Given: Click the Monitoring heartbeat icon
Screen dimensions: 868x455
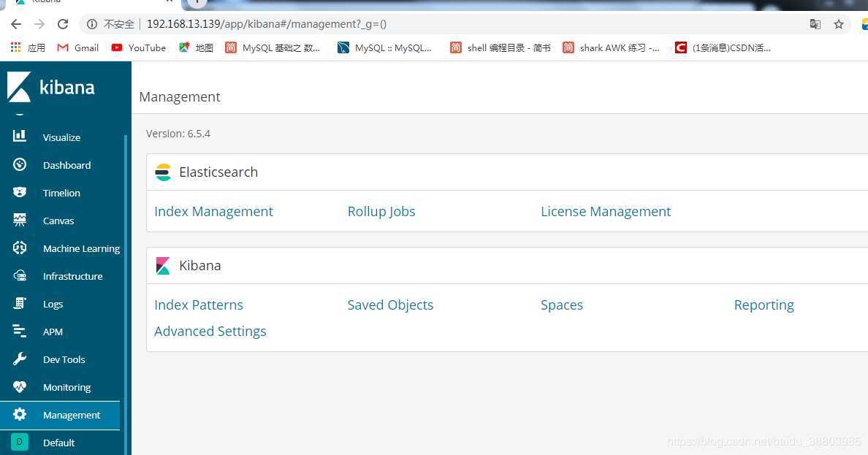Looking at the screenshot, I should click(x=20, y=386).
